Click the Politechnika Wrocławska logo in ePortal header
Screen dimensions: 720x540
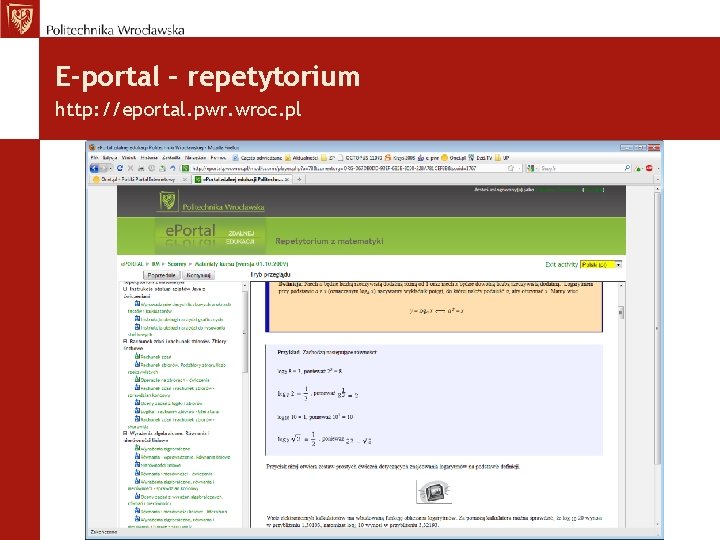click(x=211, y=202)
